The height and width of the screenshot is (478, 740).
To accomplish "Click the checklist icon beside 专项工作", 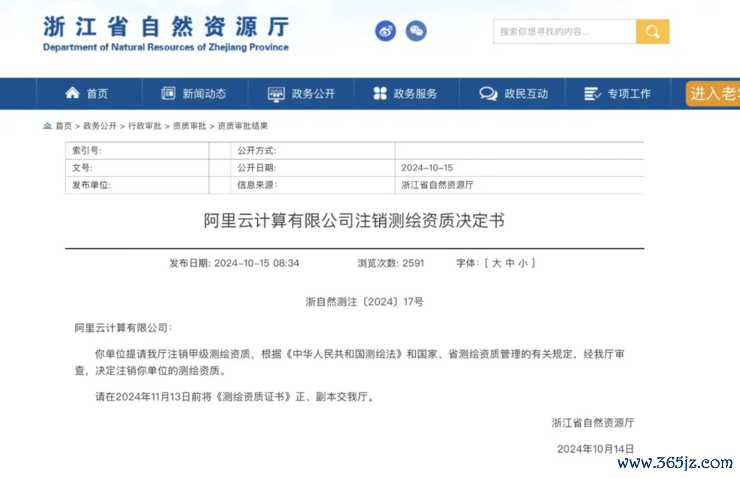I will click(592, 94).
